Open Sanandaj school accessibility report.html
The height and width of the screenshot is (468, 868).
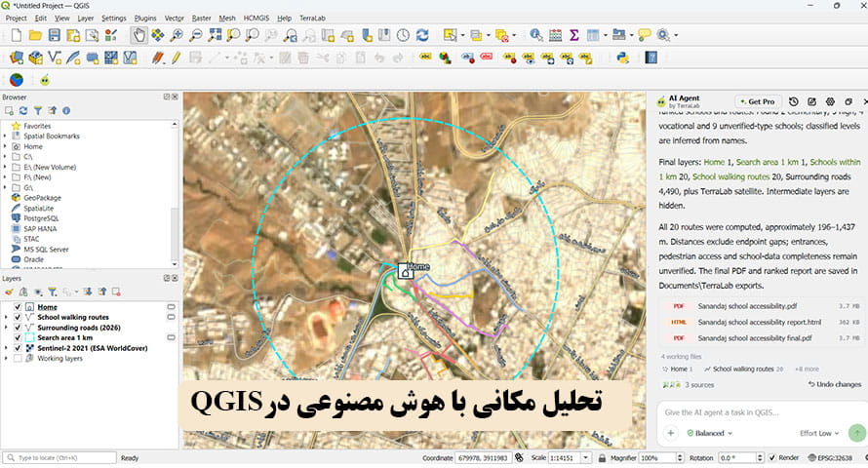(762, 322)
